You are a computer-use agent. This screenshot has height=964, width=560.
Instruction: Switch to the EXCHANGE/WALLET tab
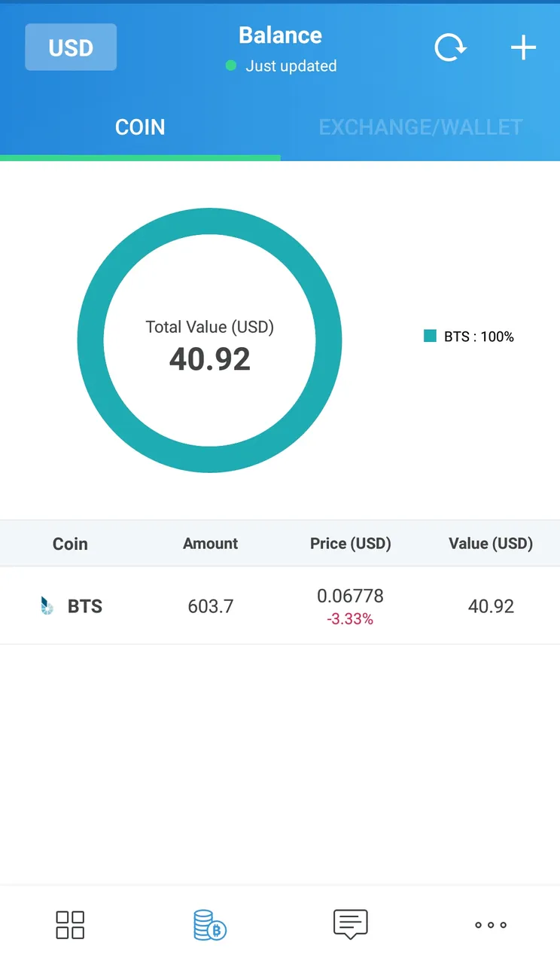pyautogui.click(x=420, y=127)
